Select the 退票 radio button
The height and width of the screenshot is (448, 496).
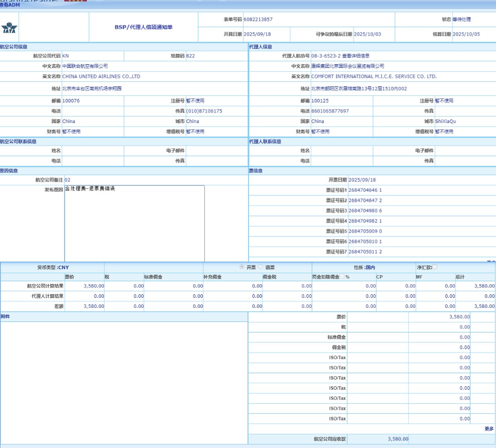point(261,267)
